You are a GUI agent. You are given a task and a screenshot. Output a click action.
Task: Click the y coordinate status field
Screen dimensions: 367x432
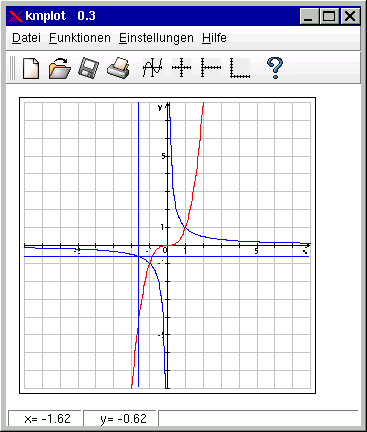pos(120,419)
